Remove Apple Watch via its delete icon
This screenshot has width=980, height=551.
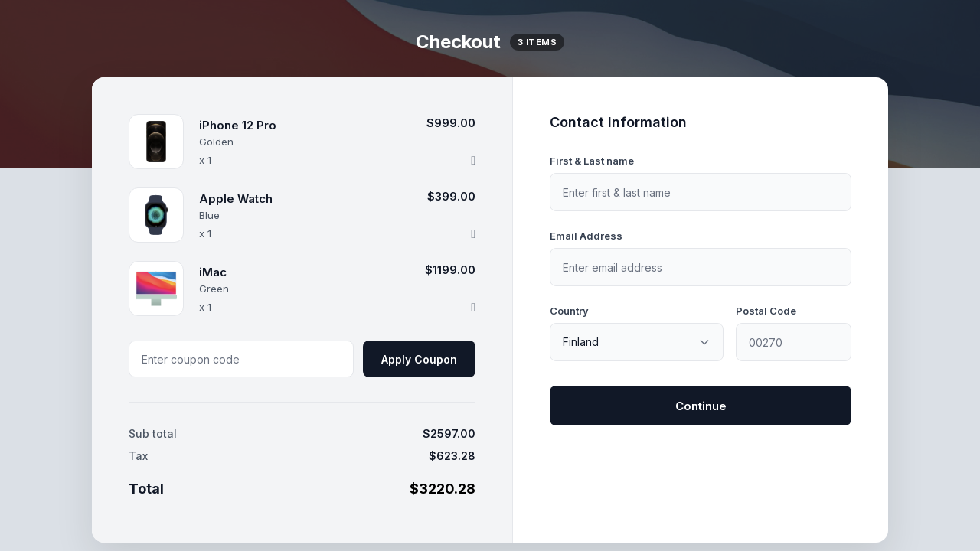473,233
